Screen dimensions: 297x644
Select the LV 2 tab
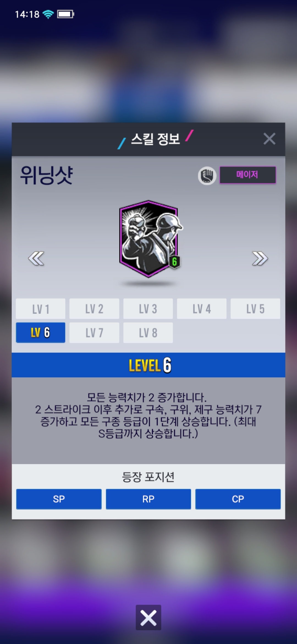pos(94,309)
